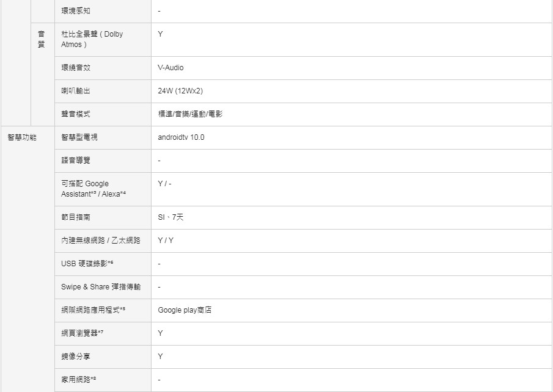This screenshot has width=553, height=392.
Task: Select the 網頁瀏覽器 row label
Action: pos(82,333)
